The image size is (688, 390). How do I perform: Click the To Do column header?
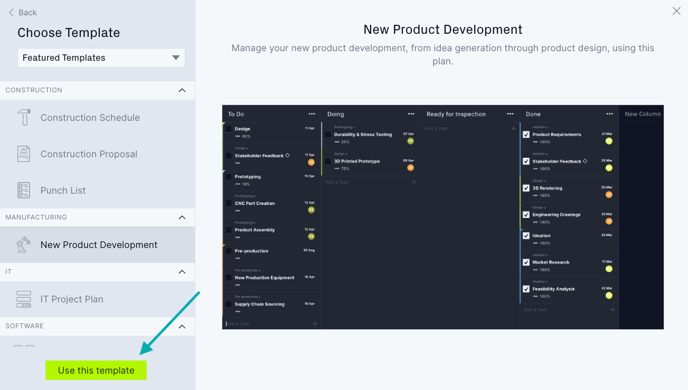(236, 114)
